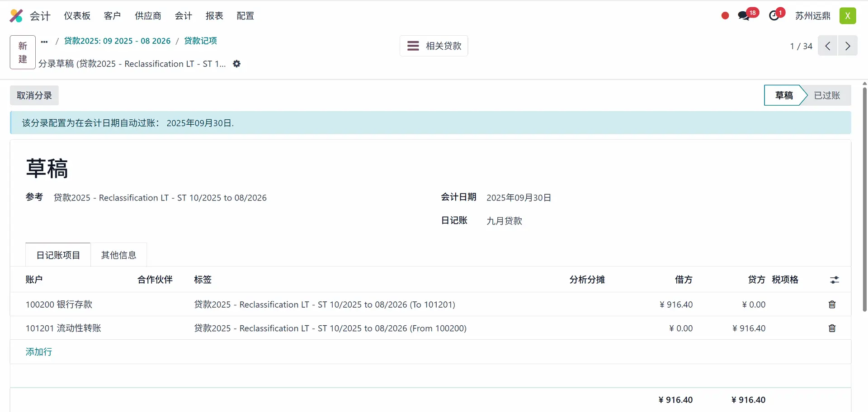Delete the 100200 银行存款 line
The image size is (868, 412).
832,304
